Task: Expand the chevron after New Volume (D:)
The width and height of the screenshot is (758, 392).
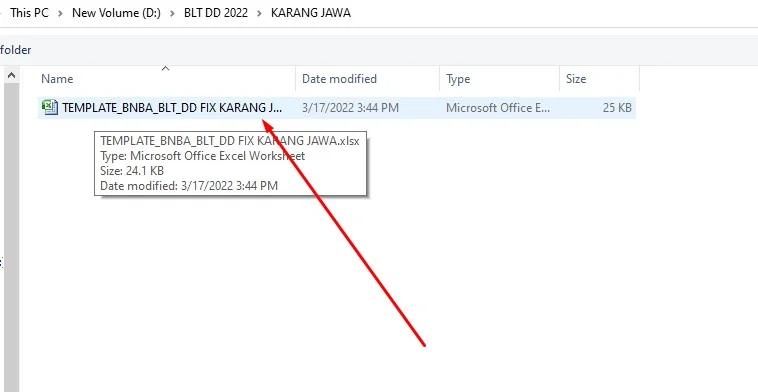Action: coord(172,13)
